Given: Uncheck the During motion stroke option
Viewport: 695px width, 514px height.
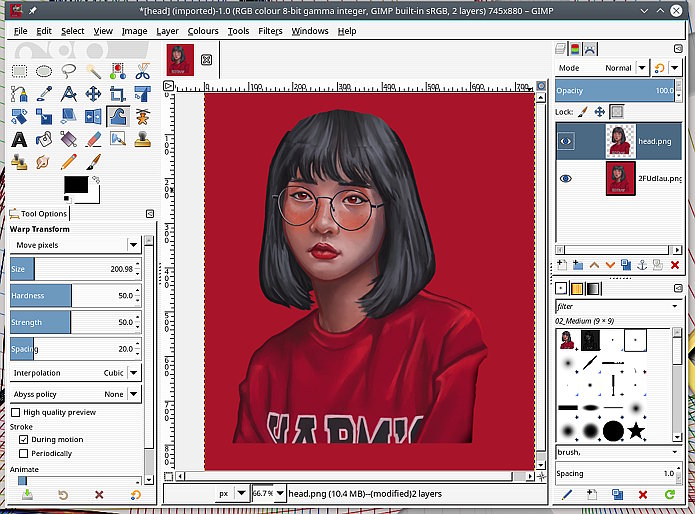Looking at the screenshot, I should point(24,439).
